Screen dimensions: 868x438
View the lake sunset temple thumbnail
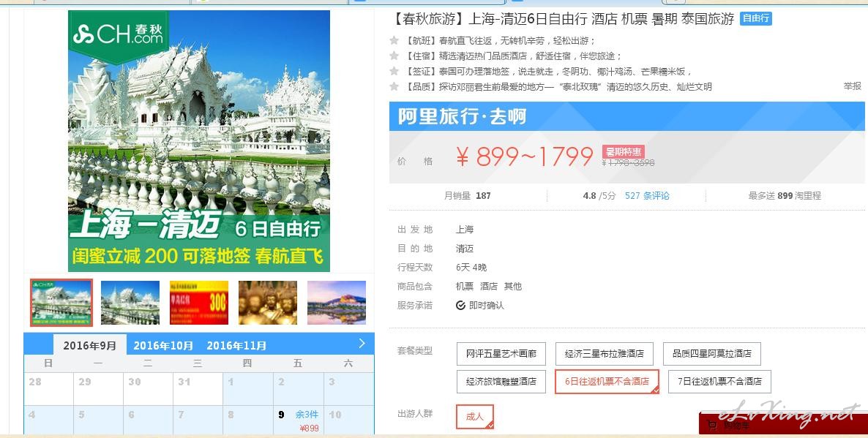click(337, 303)
